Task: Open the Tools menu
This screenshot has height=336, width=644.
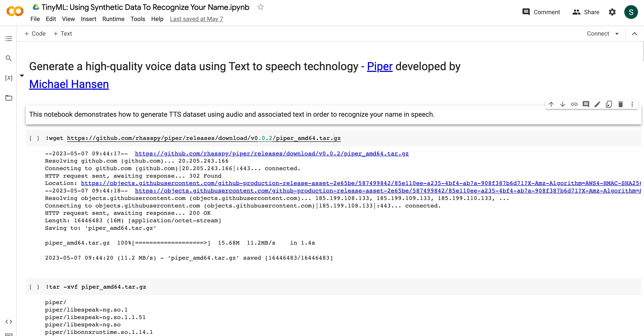Action: tap(138, 19)
